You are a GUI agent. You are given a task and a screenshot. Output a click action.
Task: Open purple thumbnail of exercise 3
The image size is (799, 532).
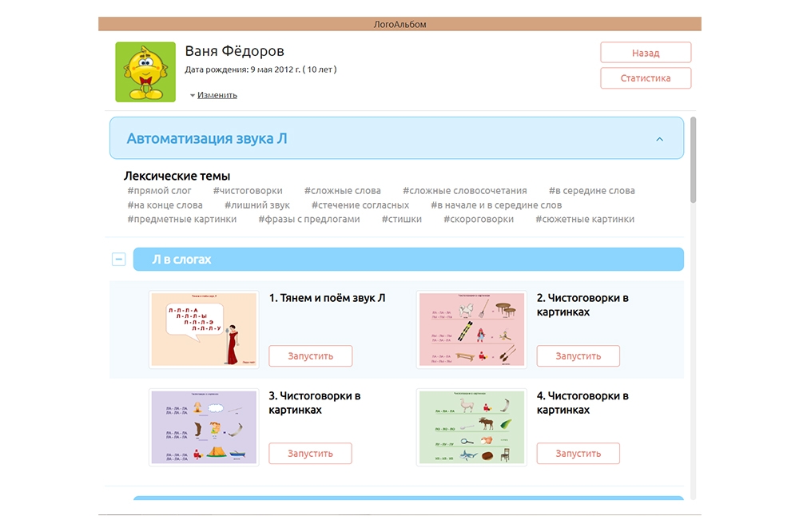tap(204, 427)
